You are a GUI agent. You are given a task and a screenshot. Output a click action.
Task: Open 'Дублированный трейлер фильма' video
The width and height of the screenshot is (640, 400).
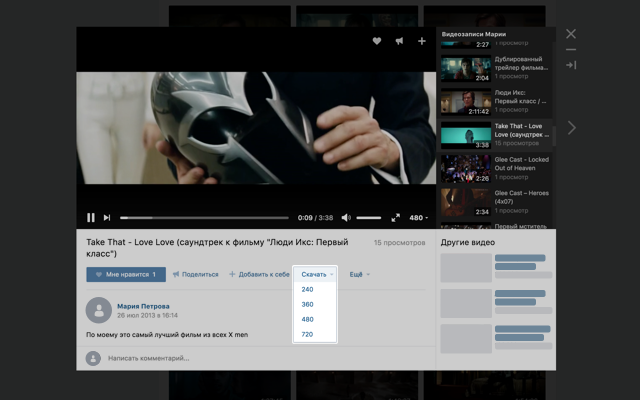coord(496,68)
